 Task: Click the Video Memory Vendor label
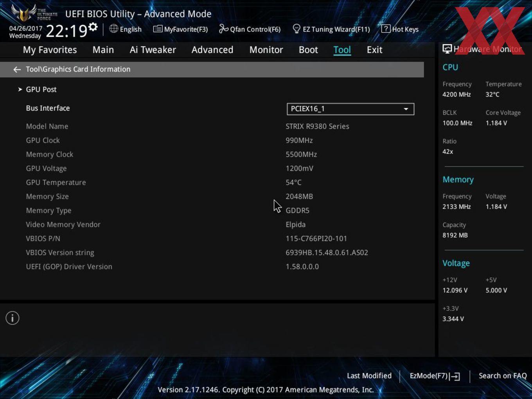pyautogui.click(x=63, y=225)
